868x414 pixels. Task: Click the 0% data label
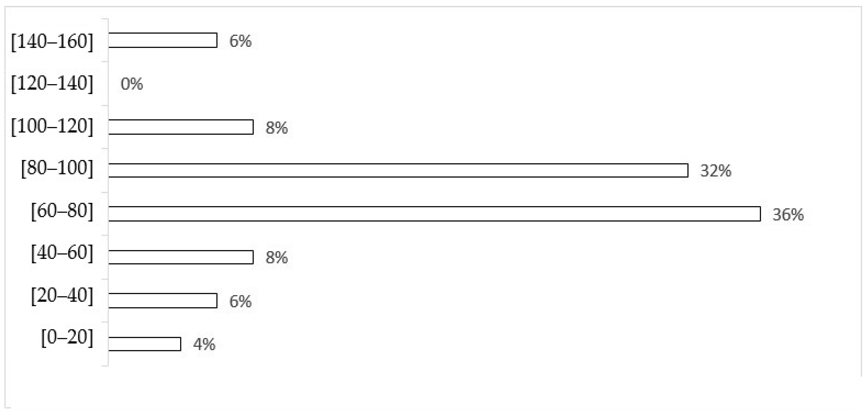pyautogui.click(x=132, y=84)
